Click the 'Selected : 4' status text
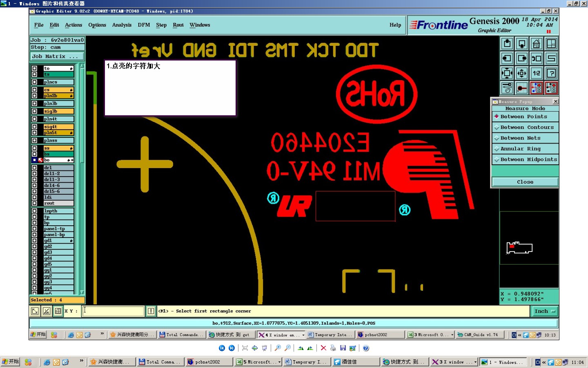 (47, 300)
